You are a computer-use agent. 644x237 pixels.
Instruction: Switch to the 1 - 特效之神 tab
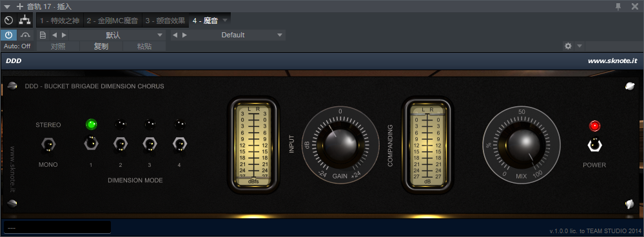pyautogui.click(x=59, y=20)
